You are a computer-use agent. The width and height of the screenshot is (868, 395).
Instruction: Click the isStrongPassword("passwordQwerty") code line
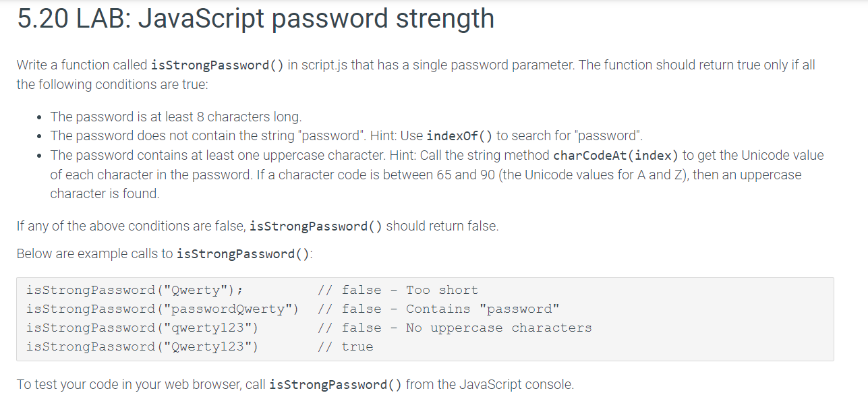tap(162, 309)
